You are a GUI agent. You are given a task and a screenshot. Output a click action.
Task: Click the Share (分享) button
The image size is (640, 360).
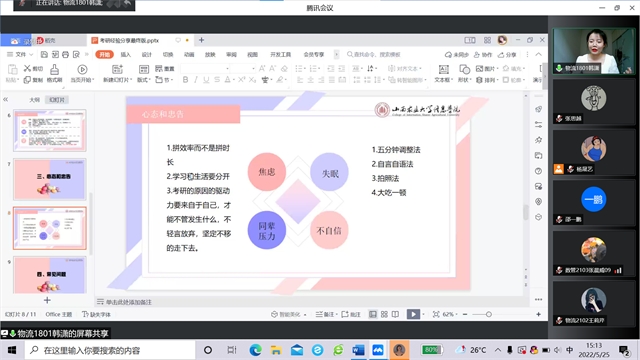[507, 54]
